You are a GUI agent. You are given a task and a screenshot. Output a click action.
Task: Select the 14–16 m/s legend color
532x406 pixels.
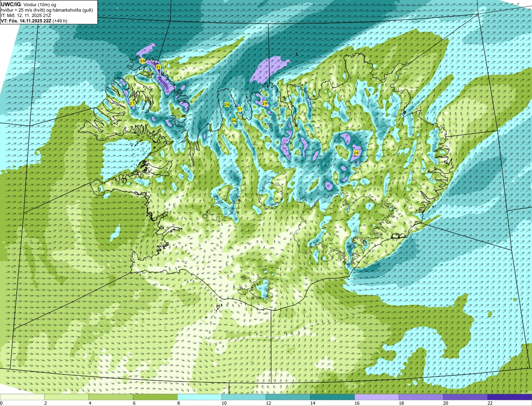[332, 397]
